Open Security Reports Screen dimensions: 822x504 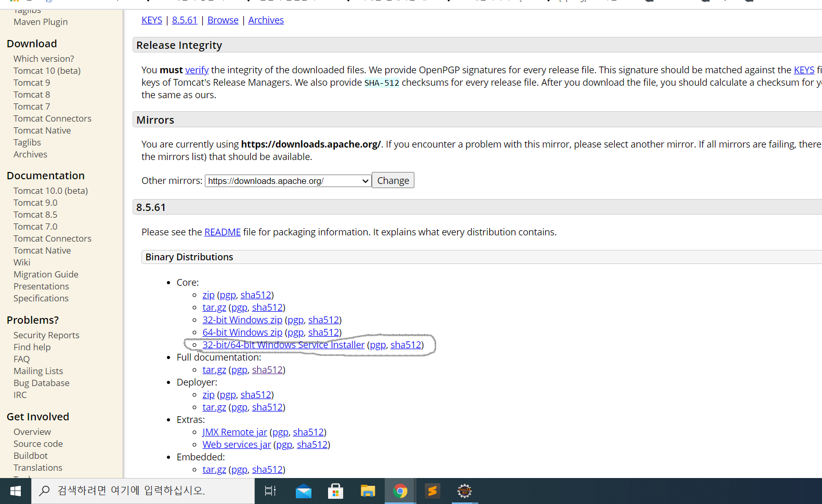[x=46, y=335]
